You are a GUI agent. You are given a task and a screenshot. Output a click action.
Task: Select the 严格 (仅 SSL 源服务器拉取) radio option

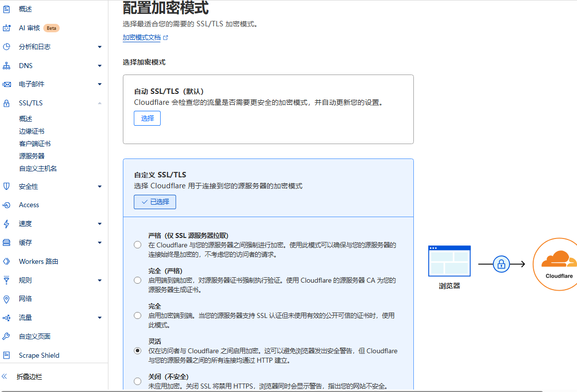[x=138, y=245]
